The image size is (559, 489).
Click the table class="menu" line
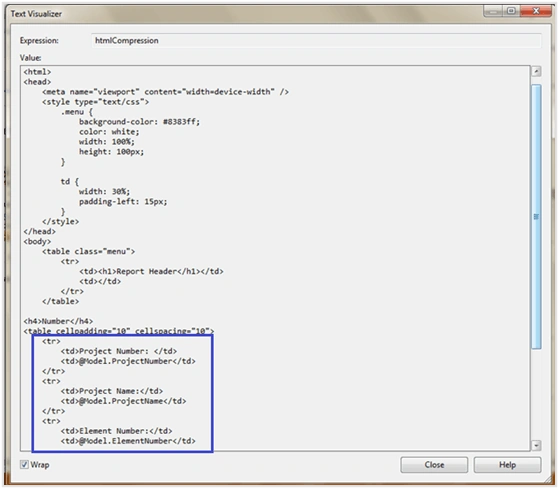pos(88,252)
